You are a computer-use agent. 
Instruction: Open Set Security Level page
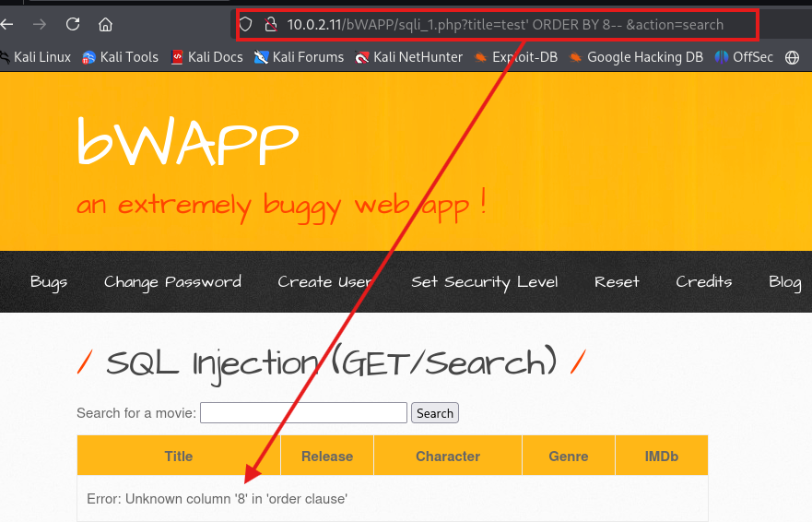coord(484,282)
